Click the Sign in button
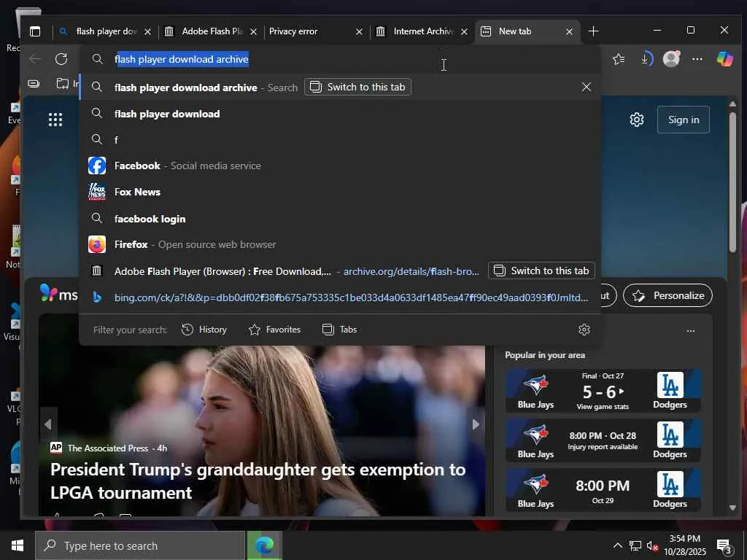This screenshot has height=560, width=747. pyautogui.click(x=683, y=120)
